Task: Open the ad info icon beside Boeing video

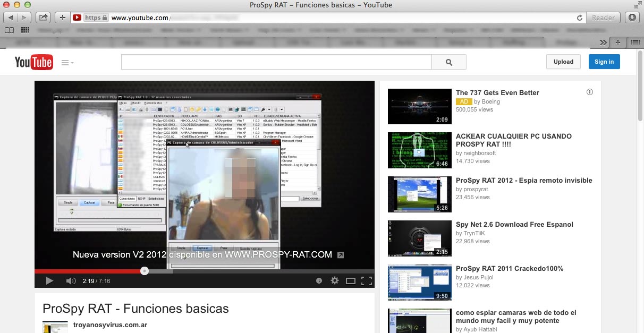Action: tap(590, 92)
